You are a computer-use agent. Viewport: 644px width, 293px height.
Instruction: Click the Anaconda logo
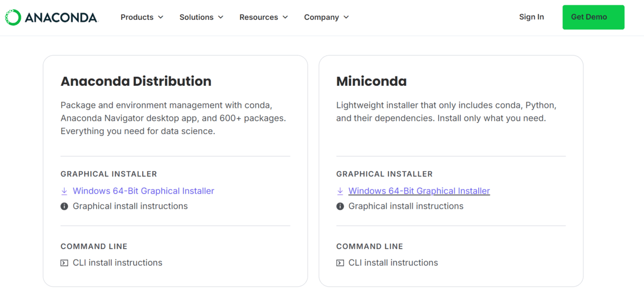pos(52,17)
